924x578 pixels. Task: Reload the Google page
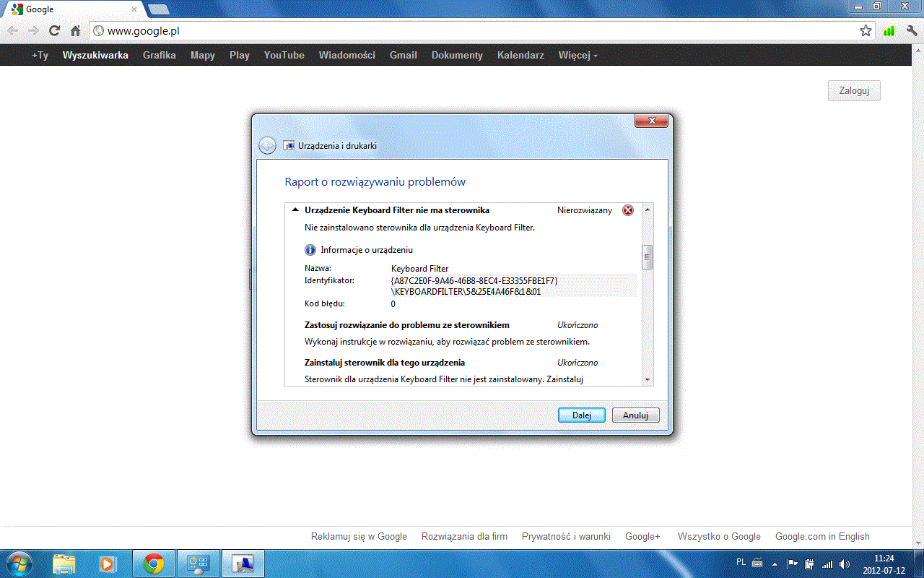point(54,31)
